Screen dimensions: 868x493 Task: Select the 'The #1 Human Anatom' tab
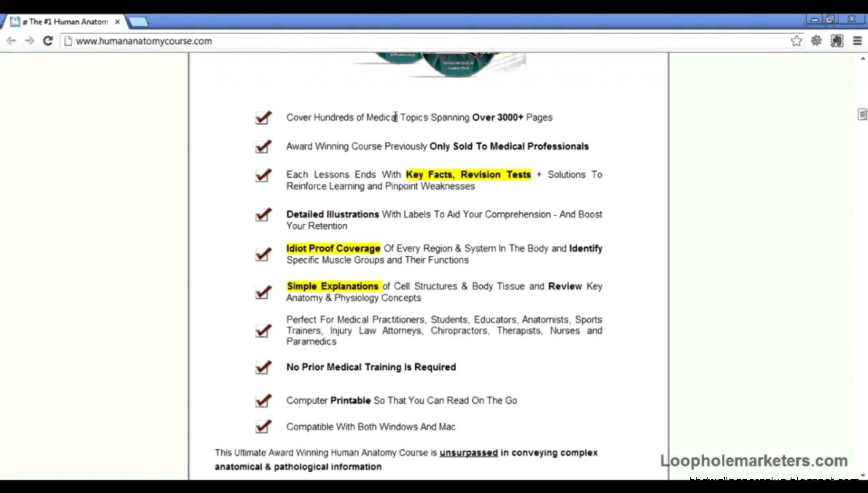tap(64, 22)
